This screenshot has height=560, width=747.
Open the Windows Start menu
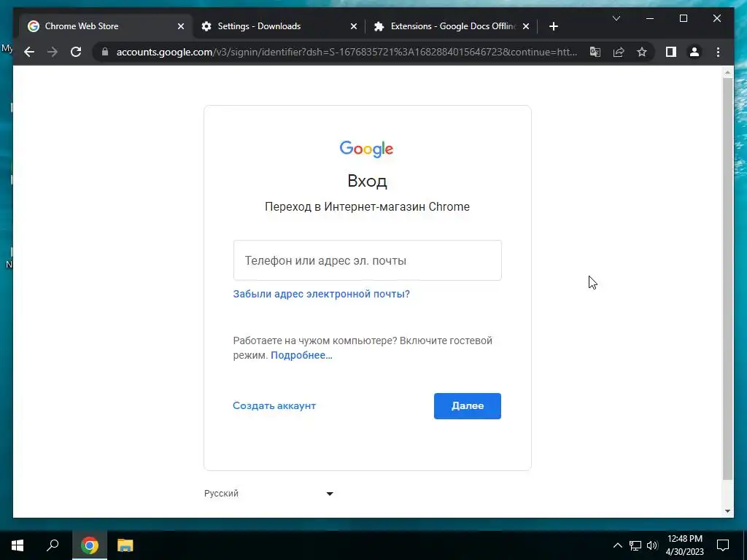(18, 545)
